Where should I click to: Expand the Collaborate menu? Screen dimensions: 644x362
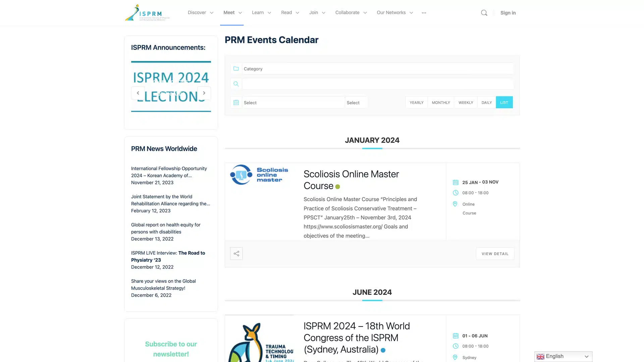pyautogui.click(x=351, y=13)
